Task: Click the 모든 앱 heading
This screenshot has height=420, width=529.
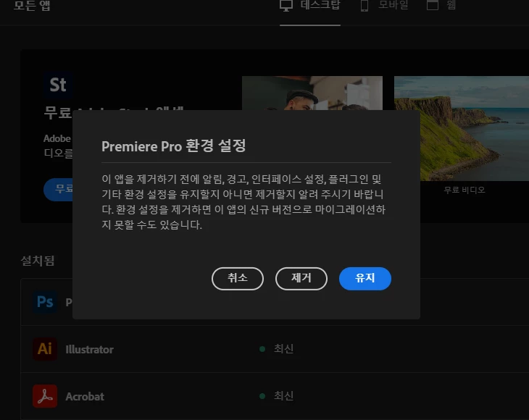Action: pyautogui.click(x=32, y=5)
